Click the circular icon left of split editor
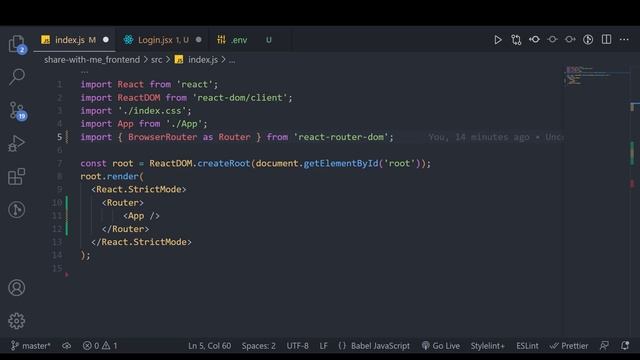 (x=588, y=40)
